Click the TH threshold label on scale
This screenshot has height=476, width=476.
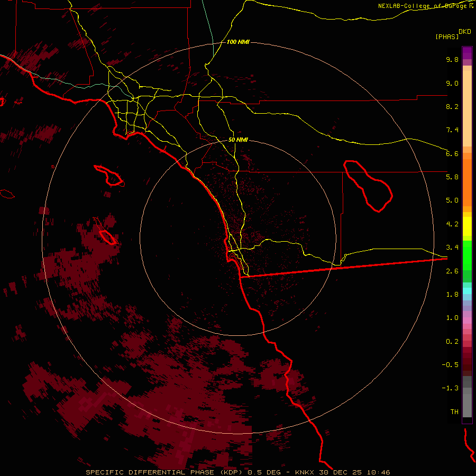coord(454,412)
